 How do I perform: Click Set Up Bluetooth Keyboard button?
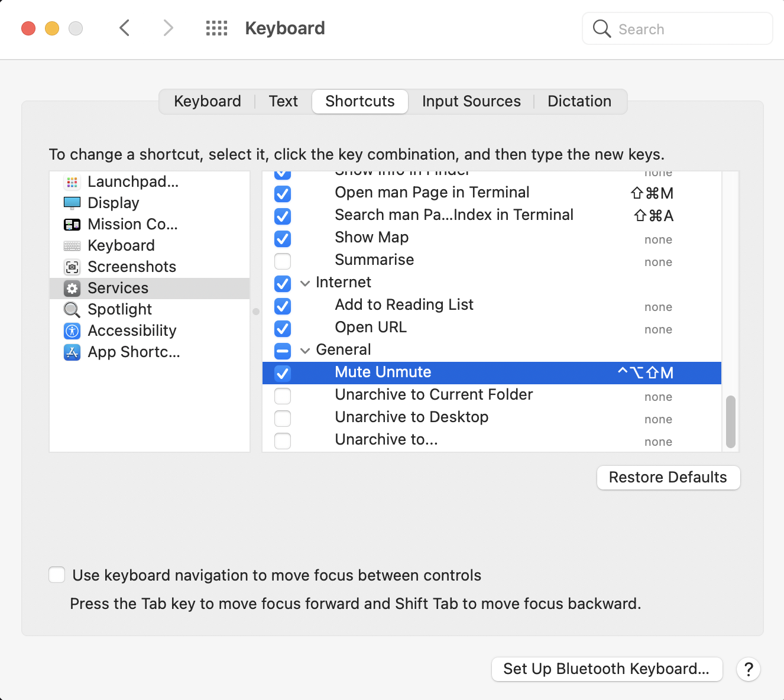pos(607,669)
